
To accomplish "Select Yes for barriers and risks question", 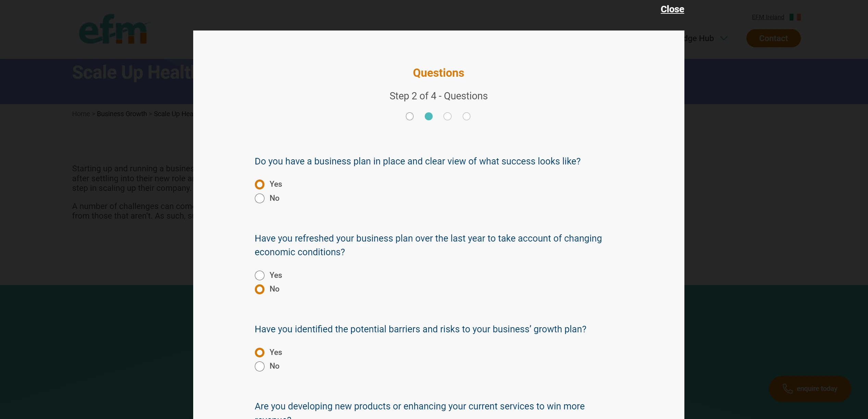I will (259, 352).
